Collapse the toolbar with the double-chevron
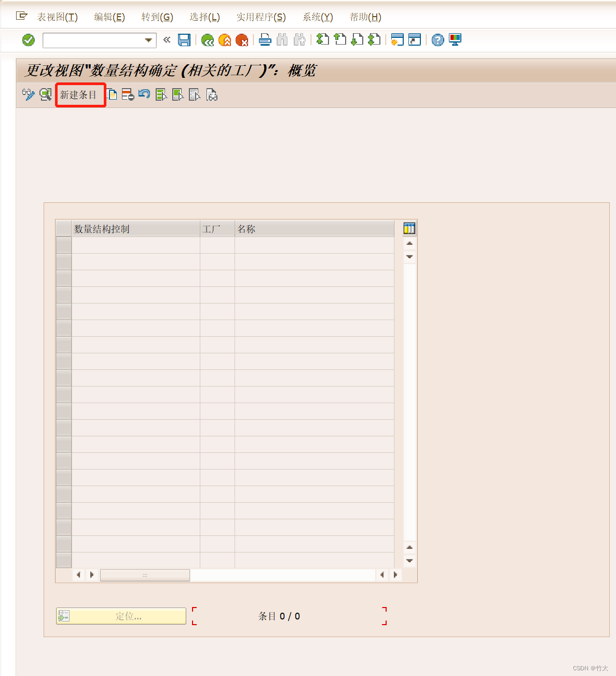Viewport: 616px width, 676px height. 167,40
